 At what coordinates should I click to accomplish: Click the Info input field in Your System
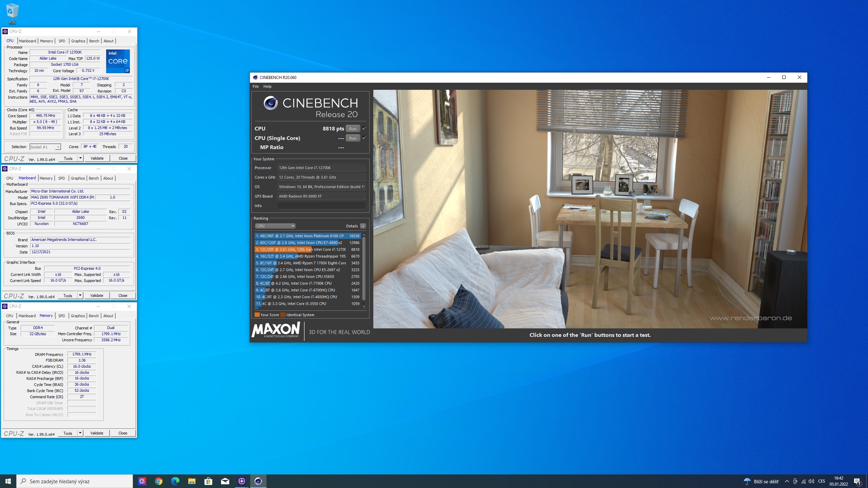(x=321, y=206)
